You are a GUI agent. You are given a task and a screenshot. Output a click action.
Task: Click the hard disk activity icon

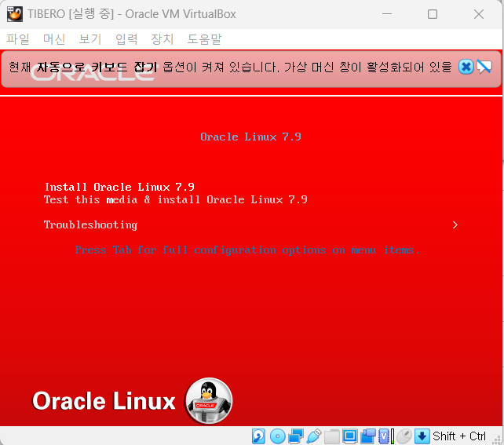pyautogui.click(x=258, y=436)
